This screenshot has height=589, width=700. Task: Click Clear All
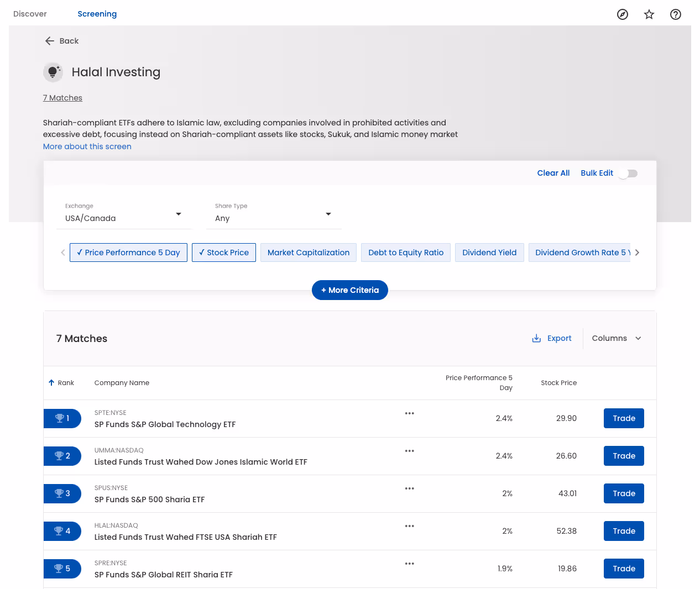click(x=553, y=173)
